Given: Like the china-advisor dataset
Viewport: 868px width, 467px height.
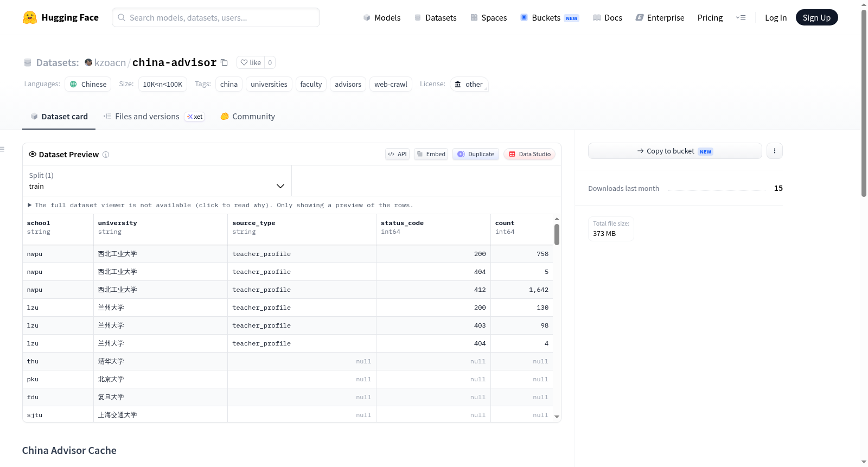Looking at the screenshot, I should coord(251,62).
